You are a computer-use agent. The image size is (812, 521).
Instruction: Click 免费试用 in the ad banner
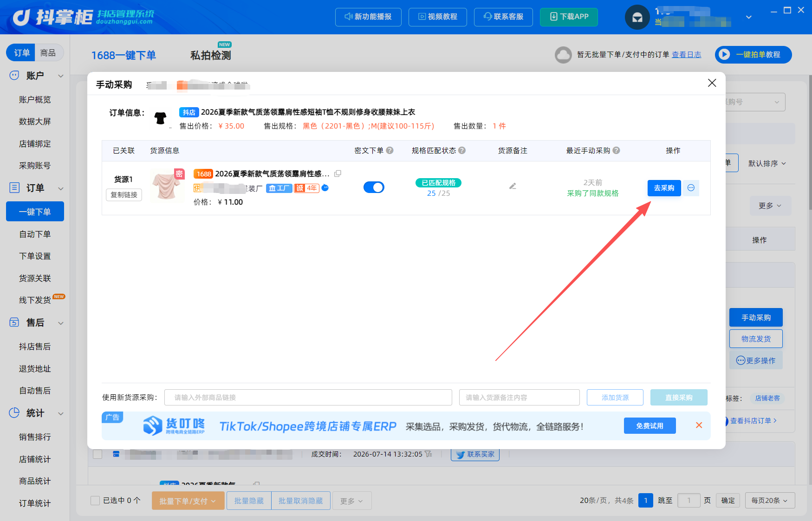650,426
